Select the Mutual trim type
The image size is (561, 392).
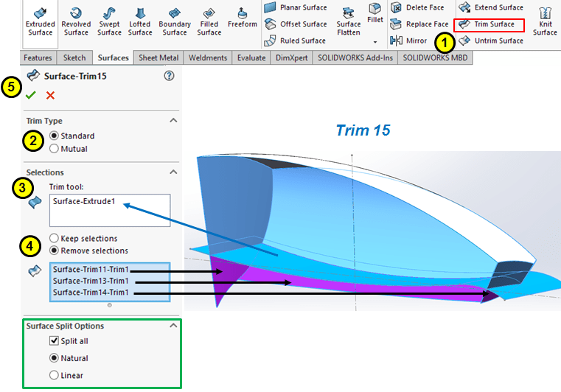(54, 149)
